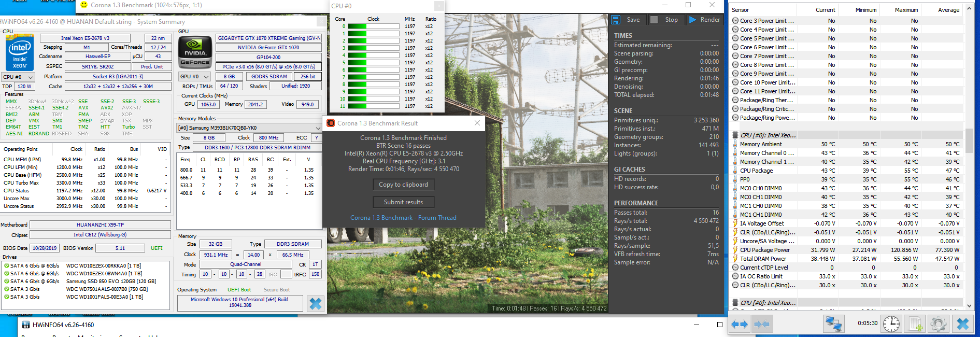The height and width of the screenshot is (337, 980).
Task: Click the Minimum column header
Action: tap(858, 10)
